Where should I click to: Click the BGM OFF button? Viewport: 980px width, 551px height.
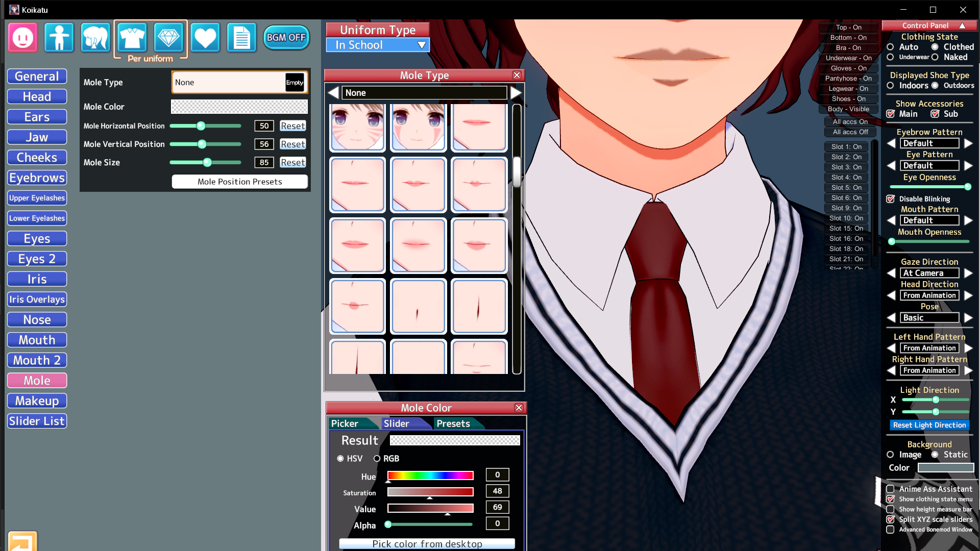[x=286, y=37]
